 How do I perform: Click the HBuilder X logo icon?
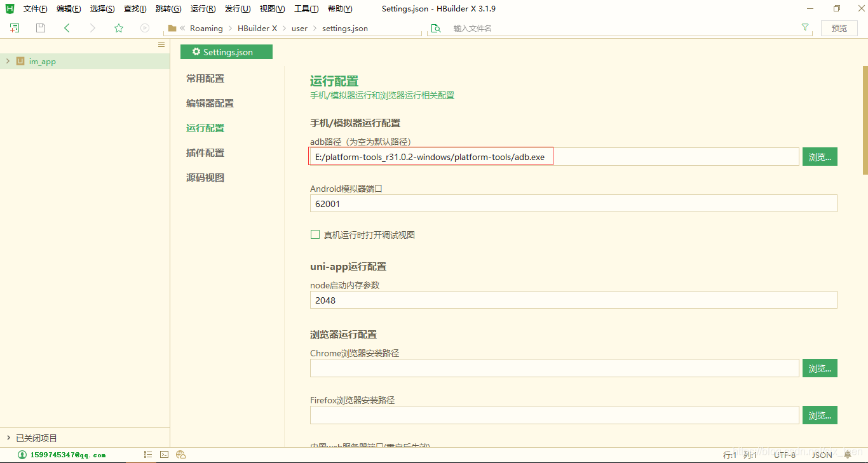(x=10, y=8)
